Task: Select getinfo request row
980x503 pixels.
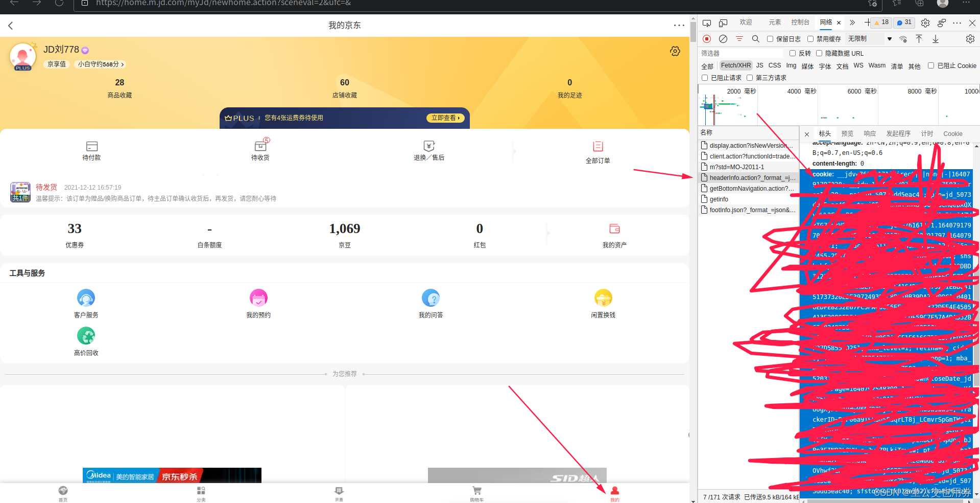Action: [x=748, y=199]
